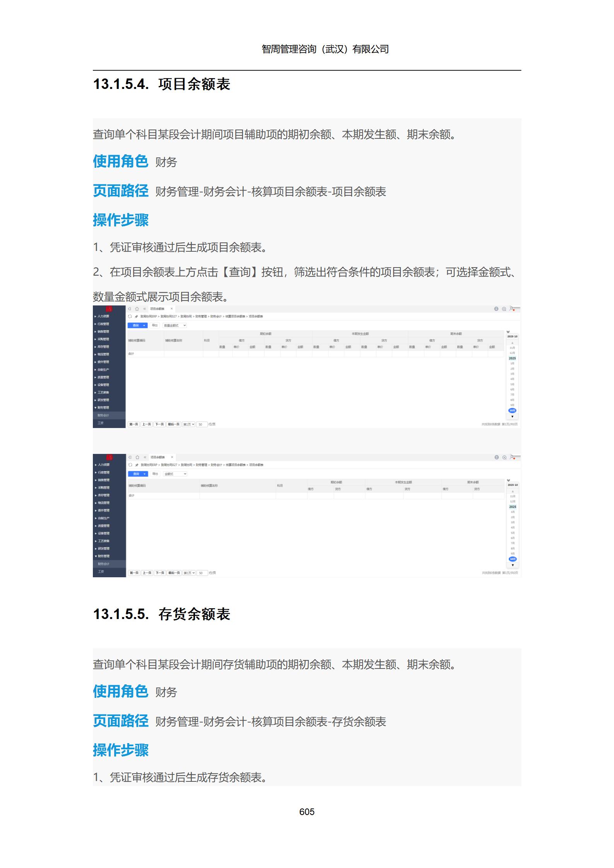
Task: Click month picker down arrow in upper screenshot
Action: [512, 416]
